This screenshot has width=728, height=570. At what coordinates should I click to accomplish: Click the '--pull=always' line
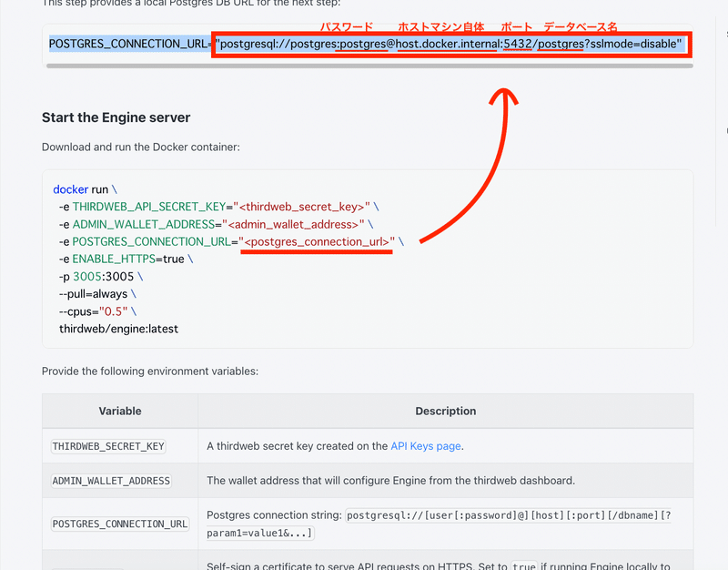(x=97, y=294)
